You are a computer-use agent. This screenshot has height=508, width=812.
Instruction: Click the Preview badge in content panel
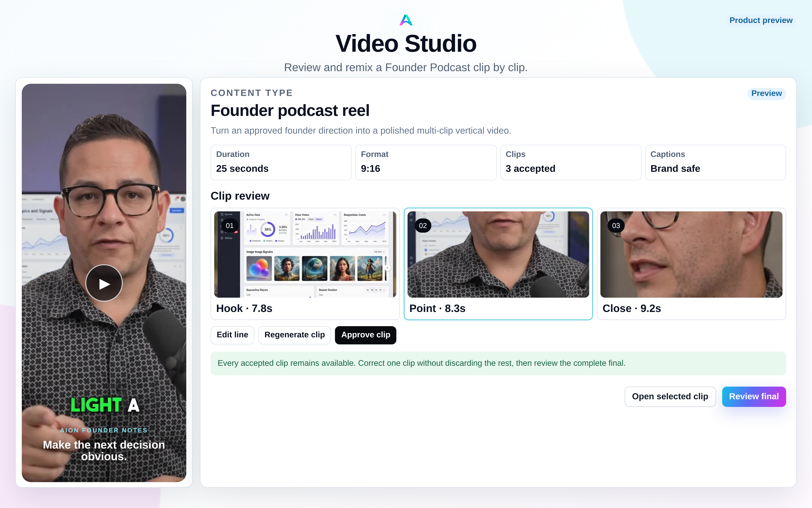766,93
